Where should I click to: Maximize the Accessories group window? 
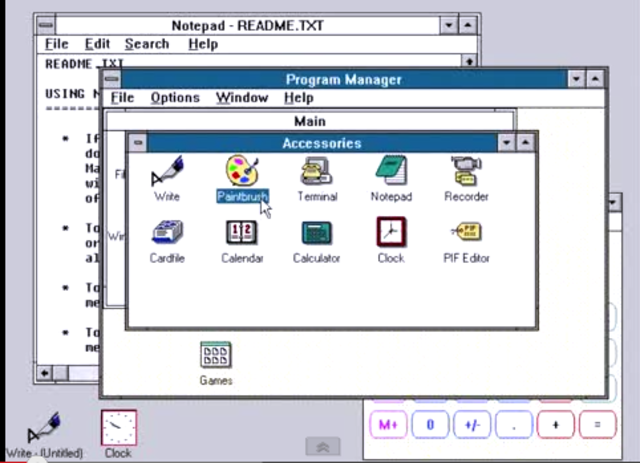click(525, 143)
